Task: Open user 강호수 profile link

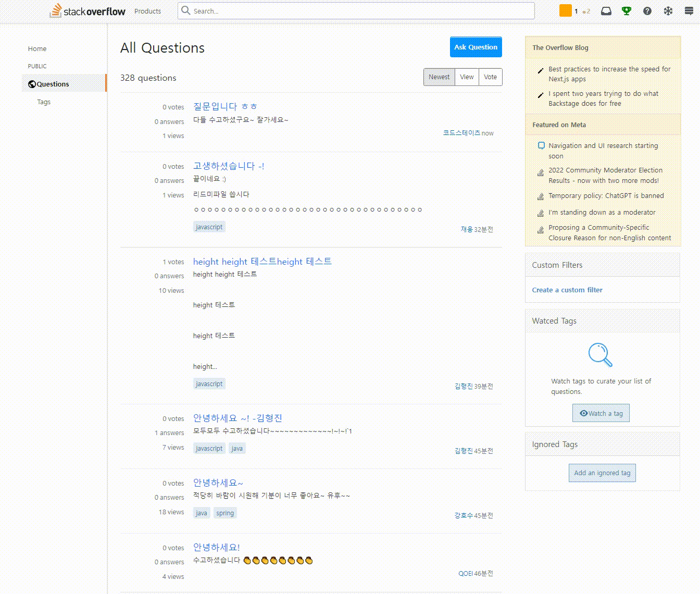Action: pos(464,515)
